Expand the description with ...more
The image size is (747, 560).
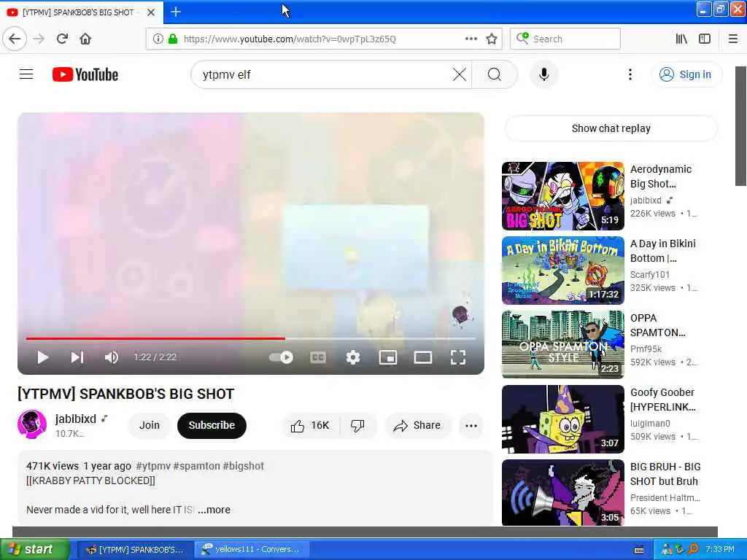214,510
